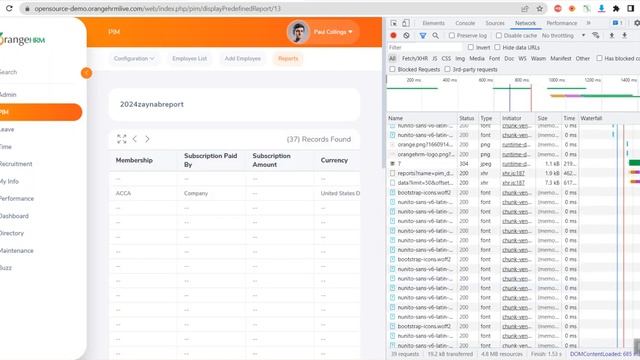
Task: Check the Invert filter checkbox
Action: tap(471, 47)
